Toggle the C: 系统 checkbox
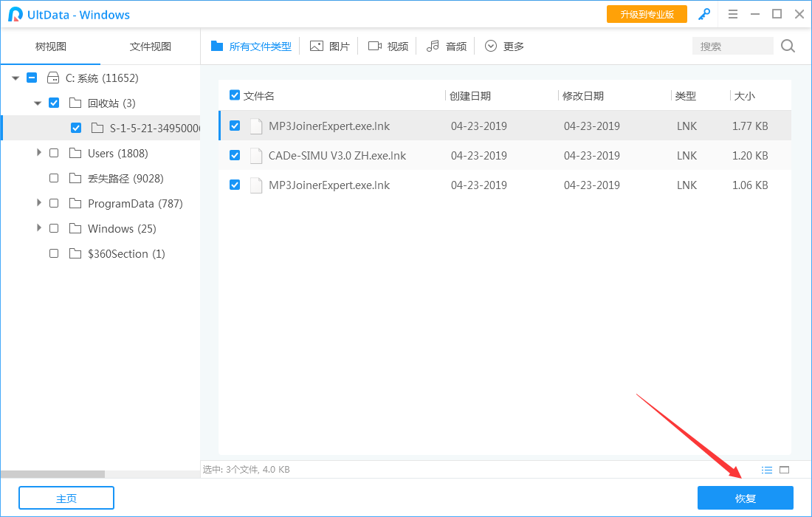 (32, 78)
